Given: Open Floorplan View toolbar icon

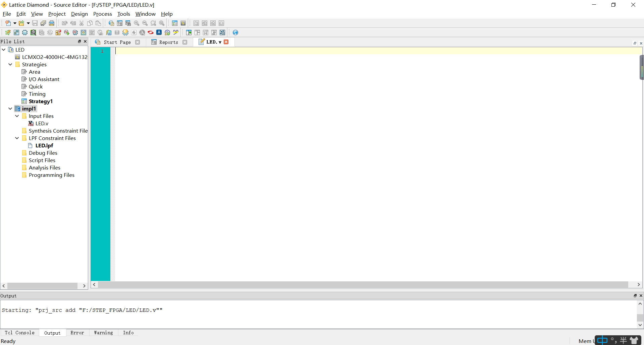Looking at the screenshot, I should [x=84, y=32].
